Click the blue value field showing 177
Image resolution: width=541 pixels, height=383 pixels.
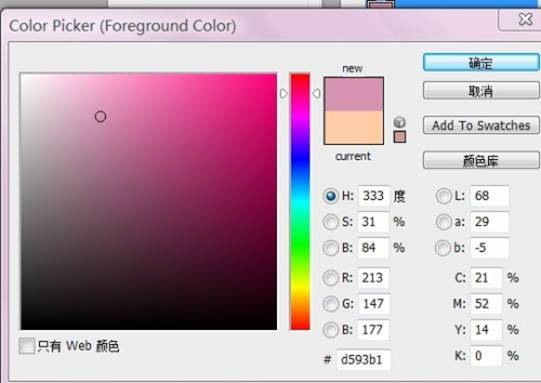pyautogui.click(x=374, y=330)
